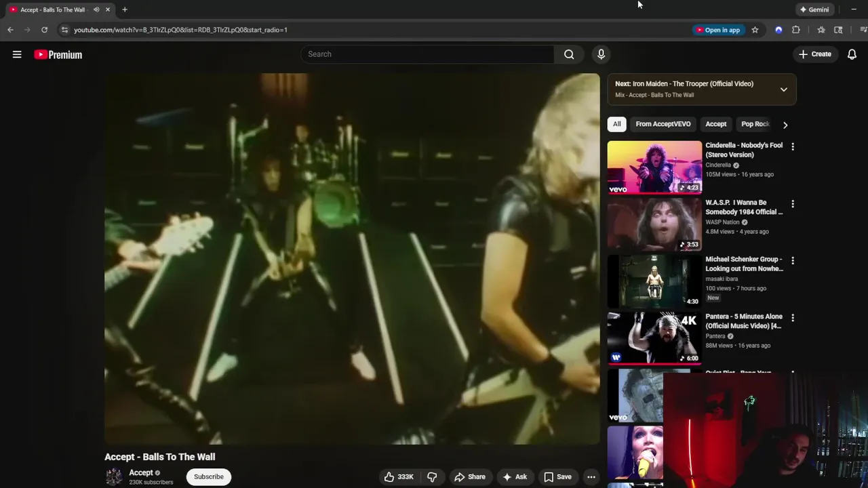Click the address bar URL
Screen dimensions: 868x488
[x=180, y=30]
